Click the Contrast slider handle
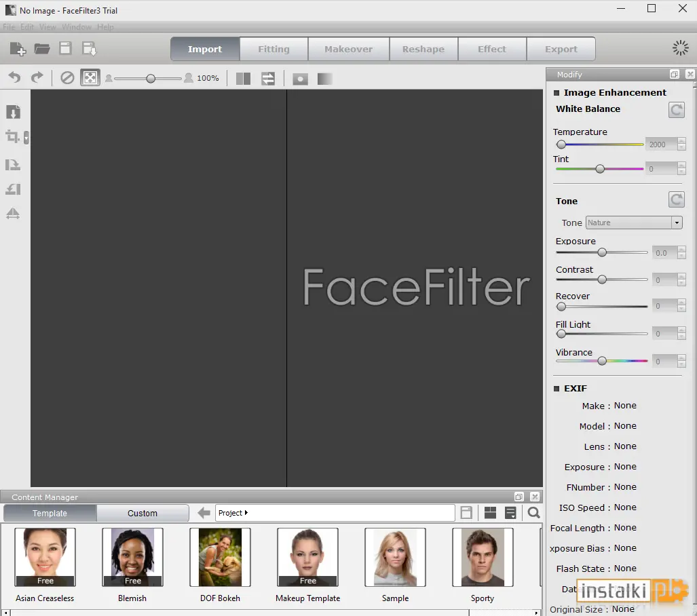Screen dimensions: 697x616 click(602, 280)
